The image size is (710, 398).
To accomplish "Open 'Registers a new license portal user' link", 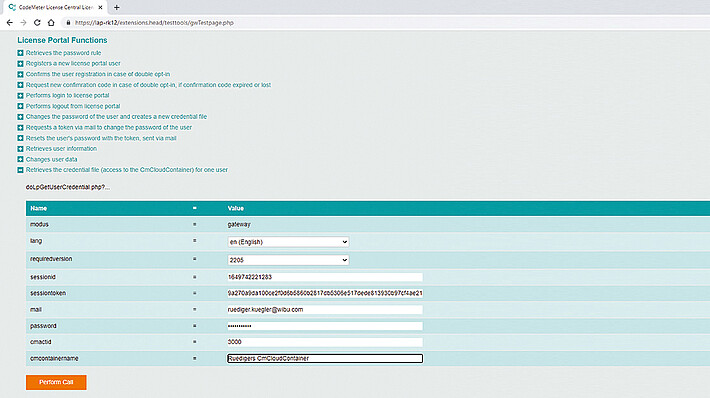I will pos(73,63).
